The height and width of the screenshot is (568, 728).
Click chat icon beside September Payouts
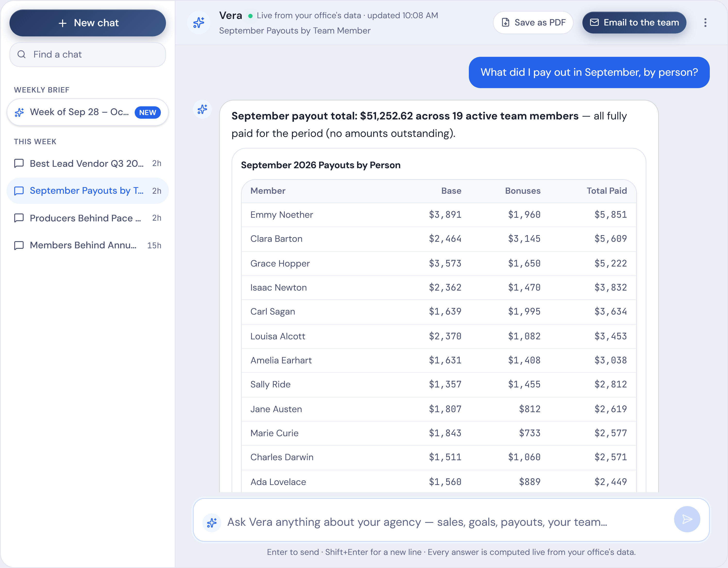click(19, 191)
